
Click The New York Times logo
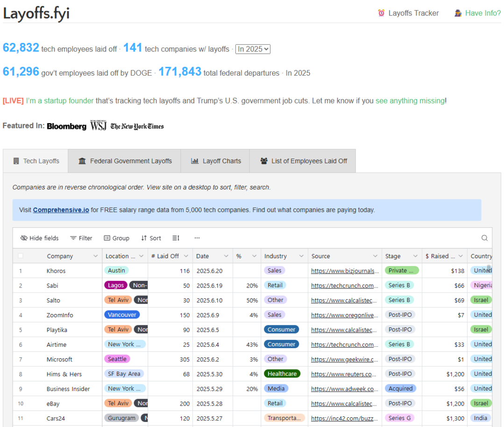137,126
